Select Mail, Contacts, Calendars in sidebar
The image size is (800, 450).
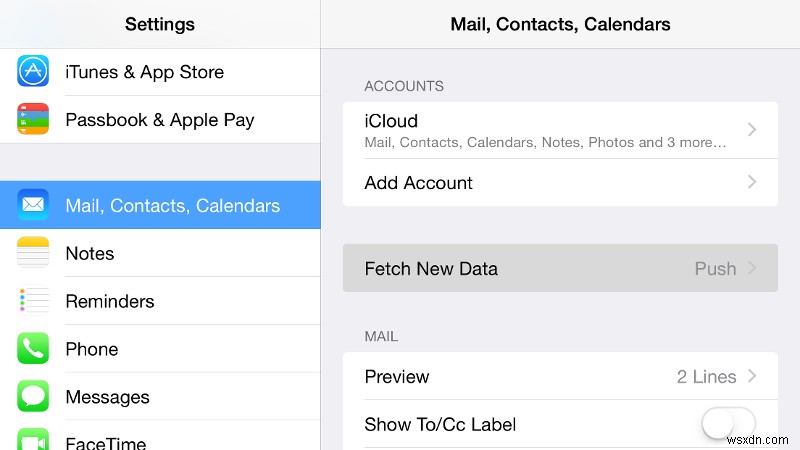pyautogui.click(x=172, y=206)
